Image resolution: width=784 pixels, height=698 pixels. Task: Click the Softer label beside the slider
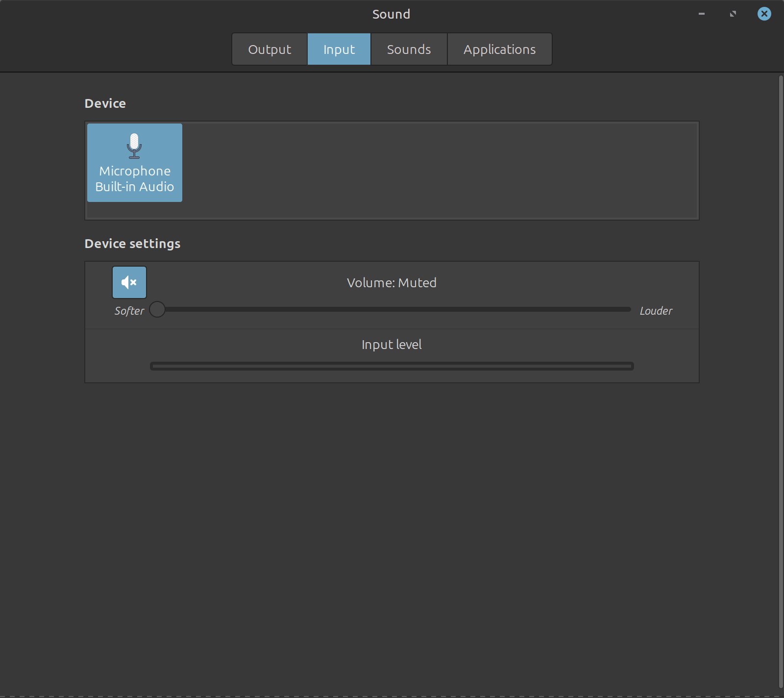coord(129,311)
